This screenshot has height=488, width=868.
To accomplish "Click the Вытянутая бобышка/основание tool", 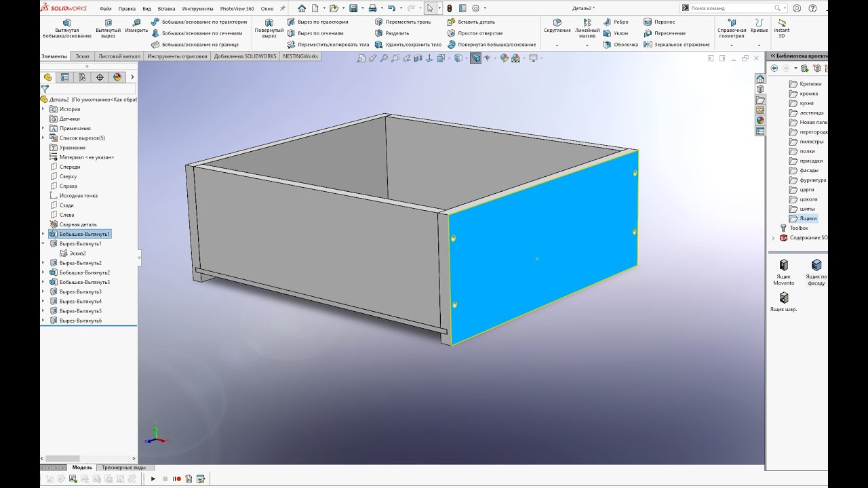I will coord(66,28).
